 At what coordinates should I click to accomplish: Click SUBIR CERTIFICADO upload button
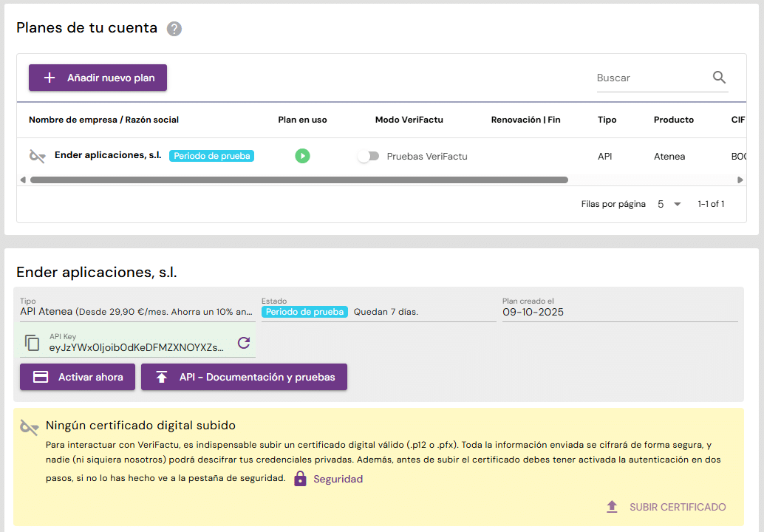coord(666,507)
